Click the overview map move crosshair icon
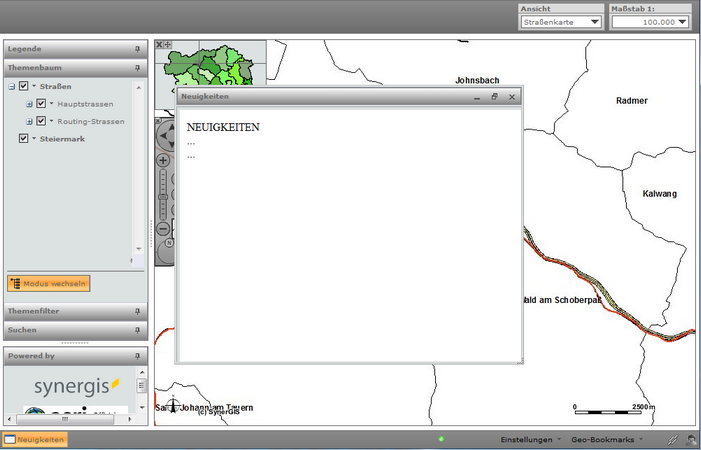The height and width of the screenshot is (450, 701). coord(168,44)
